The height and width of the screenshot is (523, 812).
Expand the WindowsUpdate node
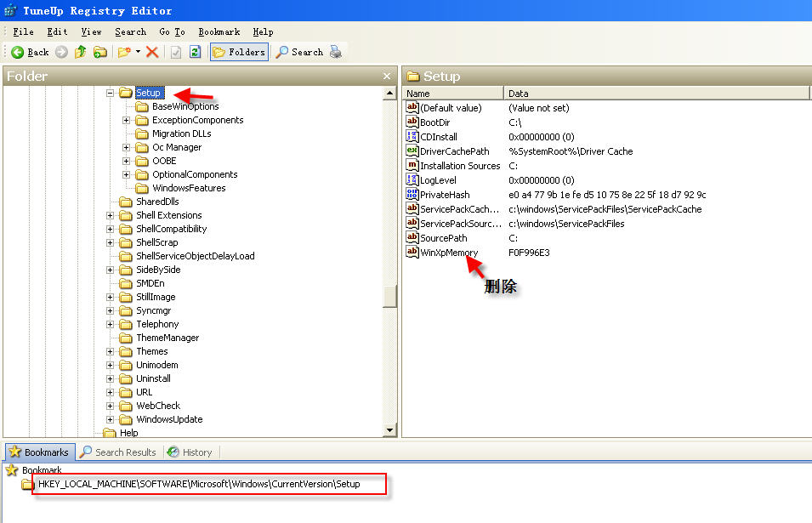pyautogui.click(x=110, y=419)
